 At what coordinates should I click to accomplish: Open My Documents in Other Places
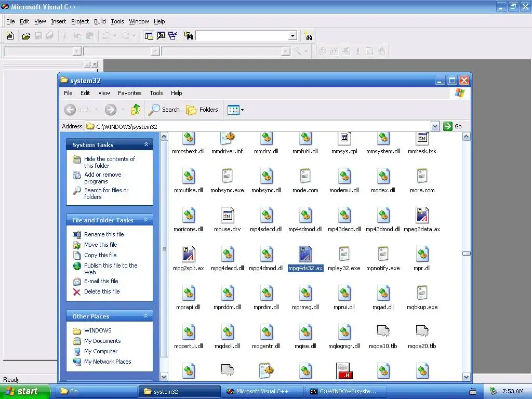coord(102,341)
